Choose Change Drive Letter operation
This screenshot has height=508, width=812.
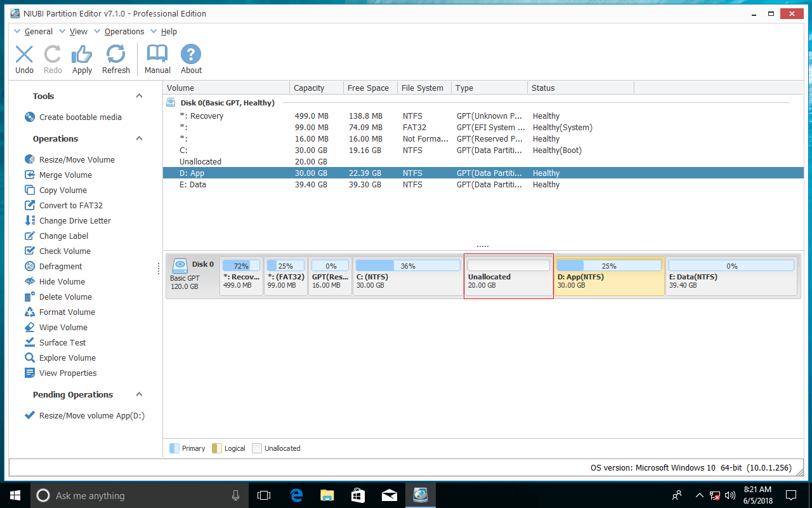pos(67,220)
